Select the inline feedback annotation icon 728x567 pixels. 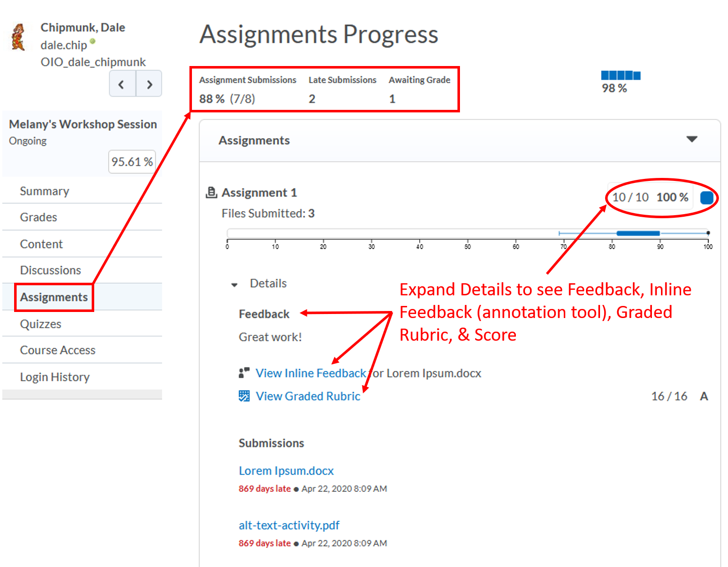click(244, 373)
